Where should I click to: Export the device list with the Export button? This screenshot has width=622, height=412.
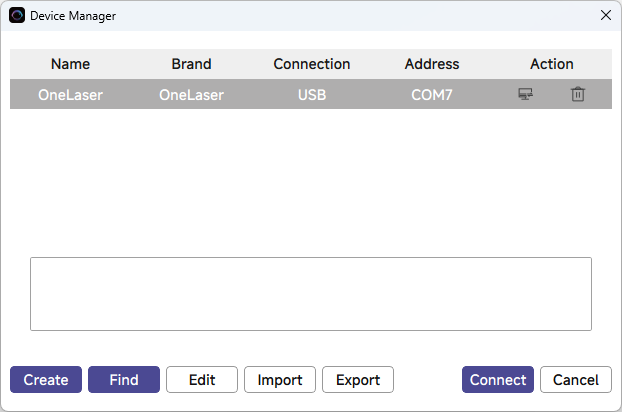click(x=358, y=380)
